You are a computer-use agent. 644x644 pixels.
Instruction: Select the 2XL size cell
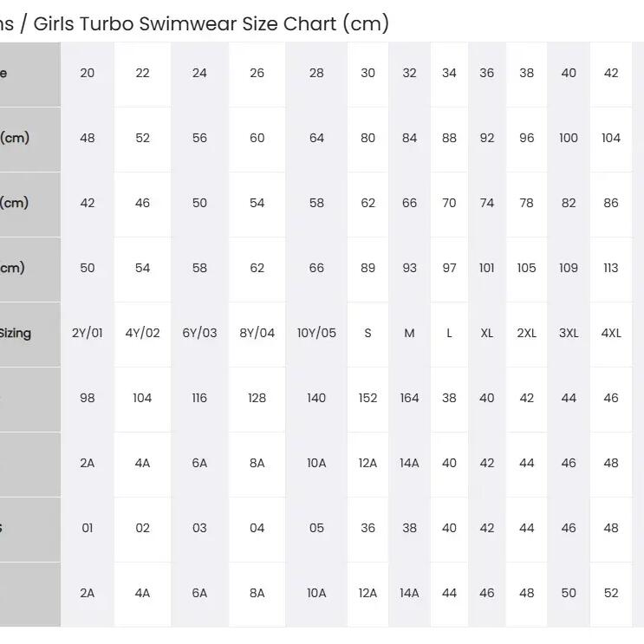point(526,335)
